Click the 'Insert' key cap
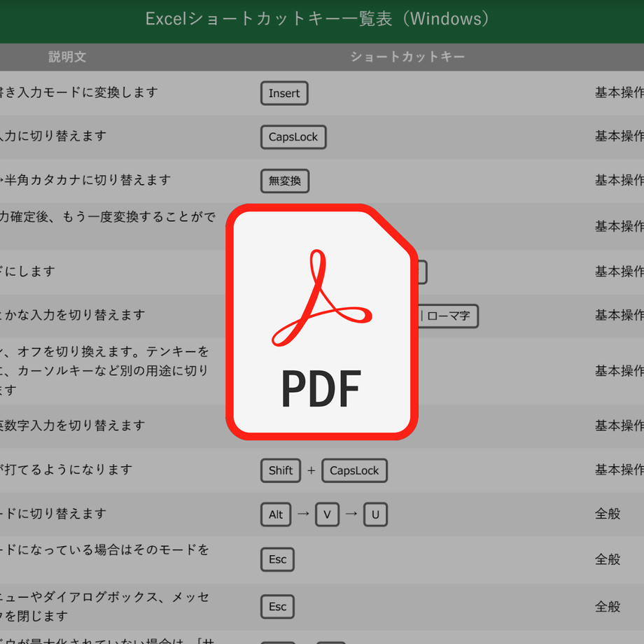Screen dimensions: 644x644 click(x=284, y=93)
